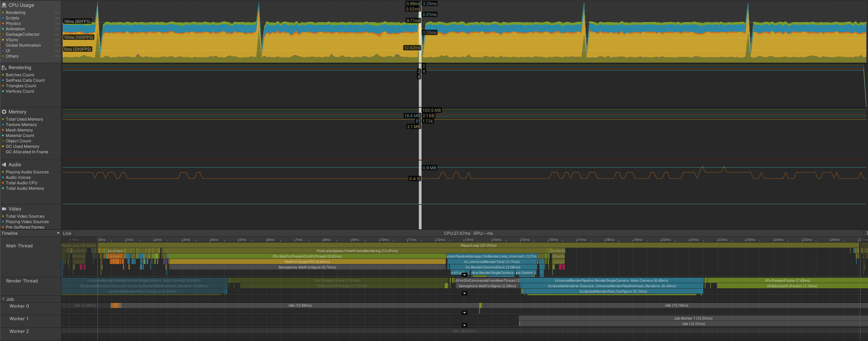Image resolution: width=868 pixels, height=341 pixels.
Task: Toggle Total Used Memory series
Action: [x=3, y=119]
